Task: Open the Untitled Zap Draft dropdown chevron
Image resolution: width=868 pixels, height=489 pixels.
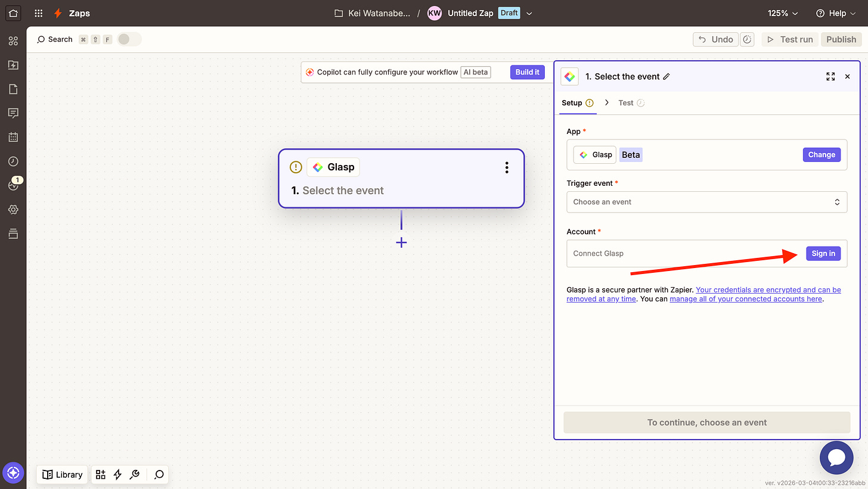Action: [x=529, y=13]
